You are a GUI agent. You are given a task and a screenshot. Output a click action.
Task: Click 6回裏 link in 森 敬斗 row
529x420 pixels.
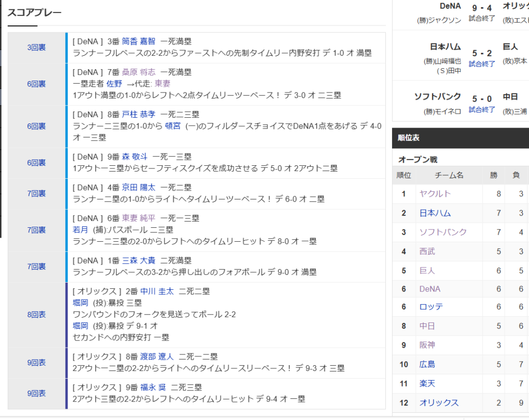coord(37,163)
